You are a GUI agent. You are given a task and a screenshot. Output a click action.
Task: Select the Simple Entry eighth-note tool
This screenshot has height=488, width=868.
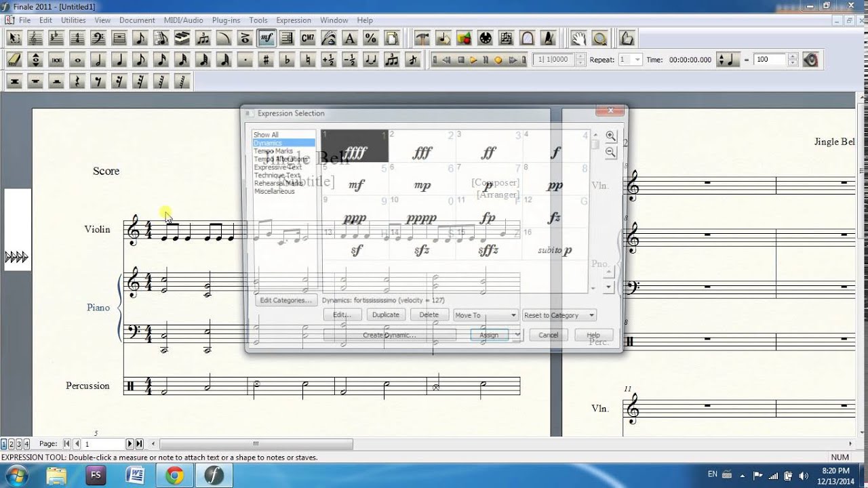pos(140,38)
